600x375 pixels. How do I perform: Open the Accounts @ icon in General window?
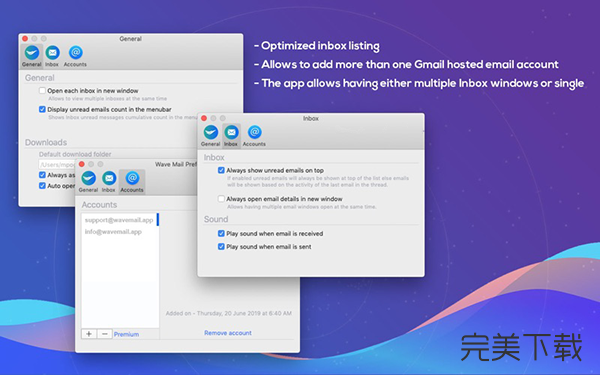point(75,52)
